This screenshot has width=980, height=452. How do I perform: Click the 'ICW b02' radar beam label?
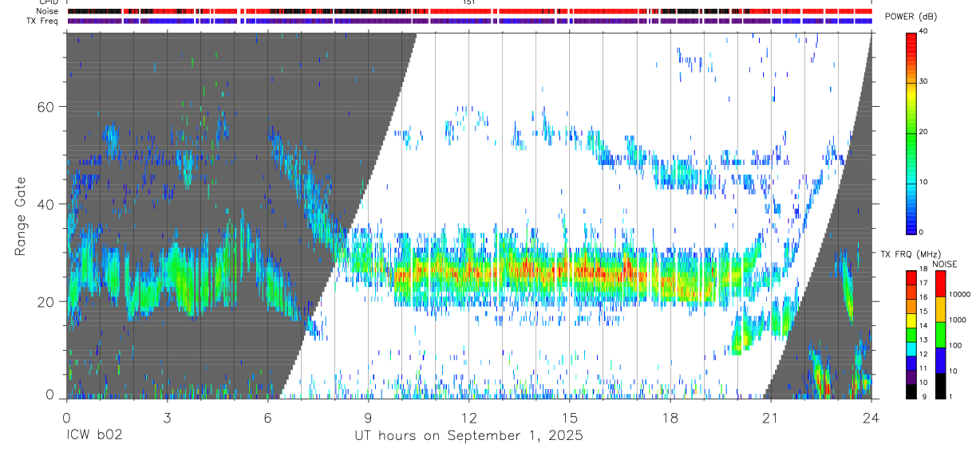95,436
